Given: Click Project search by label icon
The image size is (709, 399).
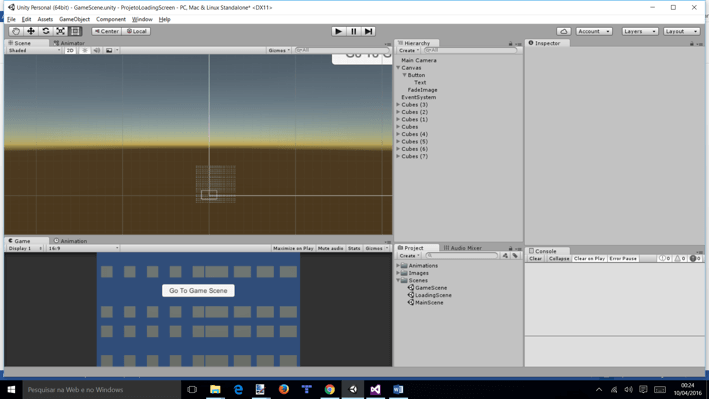Looking at the screenshot, I should tap(515, 256).
